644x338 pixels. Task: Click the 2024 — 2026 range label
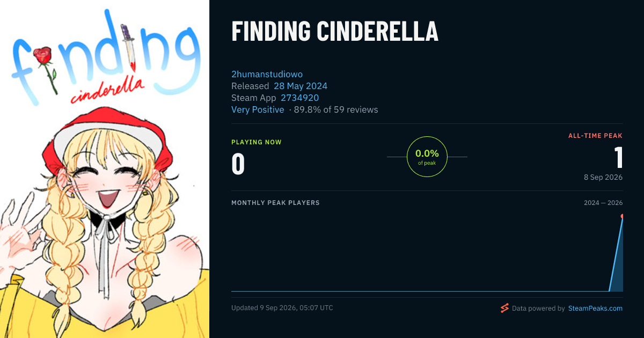(x=603, y=203)
